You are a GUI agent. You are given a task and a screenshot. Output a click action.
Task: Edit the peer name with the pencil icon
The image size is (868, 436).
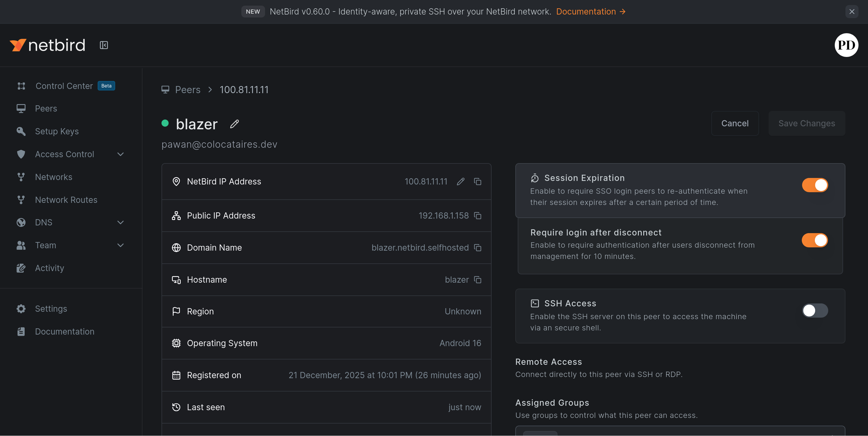tap(235, 124)
